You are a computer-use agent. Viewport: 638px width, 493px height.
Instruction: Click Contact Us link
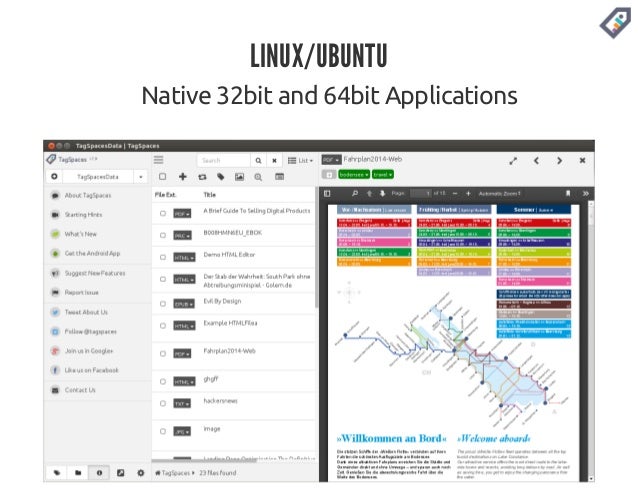tap(80, 390)
